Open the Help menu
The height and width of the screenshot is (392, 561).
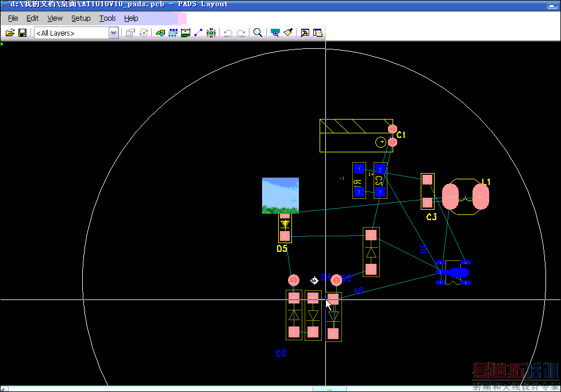coord(131,18)
